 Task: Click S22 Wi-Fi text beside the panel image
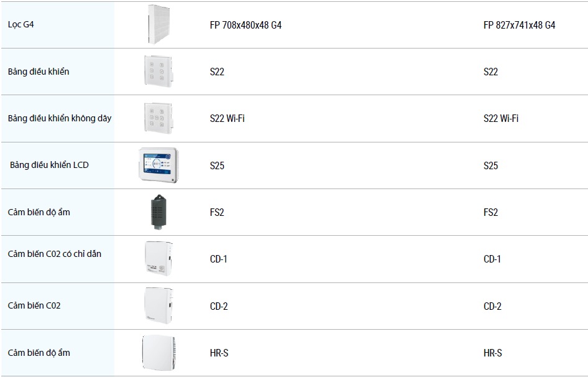(x=227, y=118)
